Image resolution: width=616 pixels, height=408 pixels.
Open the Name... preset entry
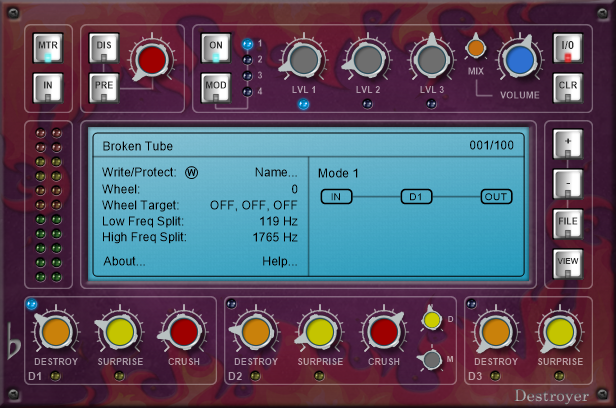pos(275,172)
